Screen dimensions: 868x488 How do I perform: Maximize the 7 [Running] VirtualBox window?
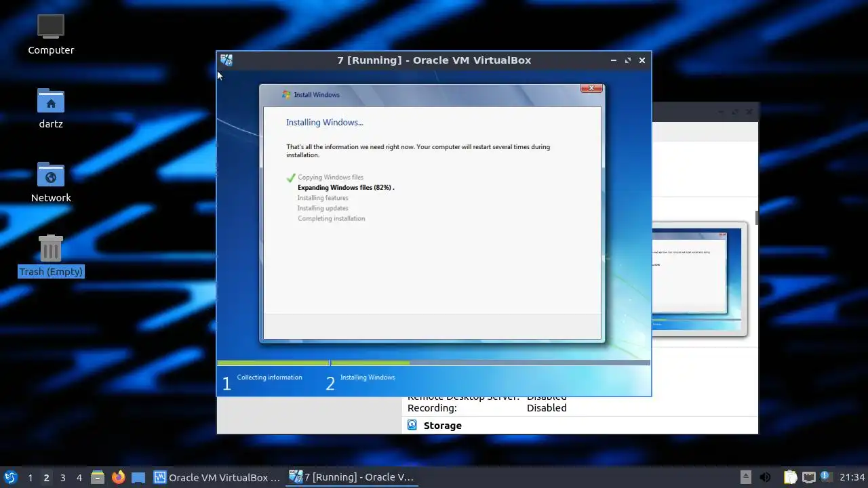click(628, 60)
